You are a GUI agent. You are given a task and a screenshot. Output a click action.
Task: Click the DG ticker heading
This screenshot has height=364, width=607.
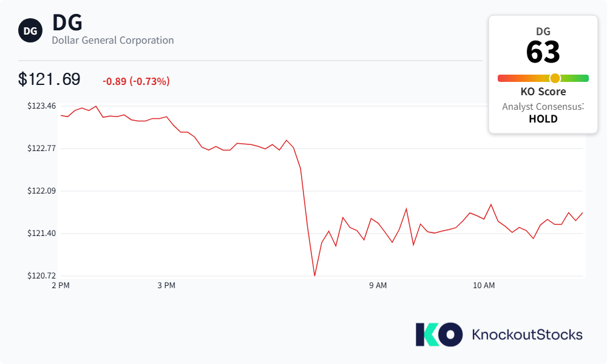[67, 22]
